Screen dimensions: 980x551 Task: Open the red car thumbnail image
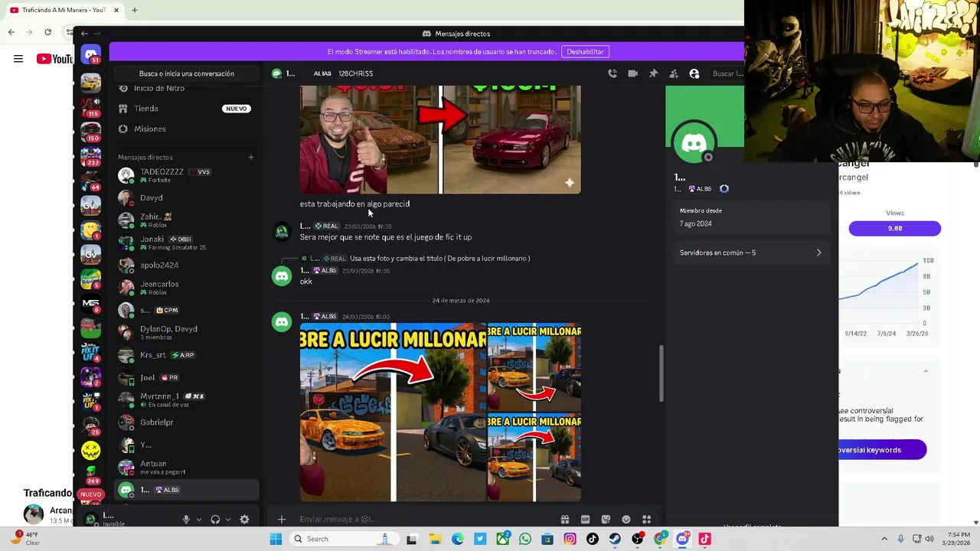pyautogui.click(x=440, y=140)
